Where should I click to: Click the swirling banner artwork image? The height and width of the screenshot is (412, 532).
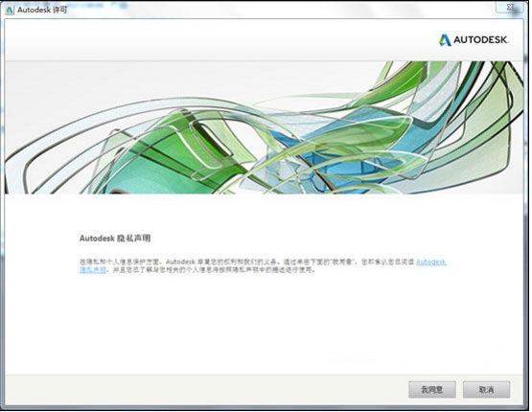pyautogui.click(x=264, y=127)
